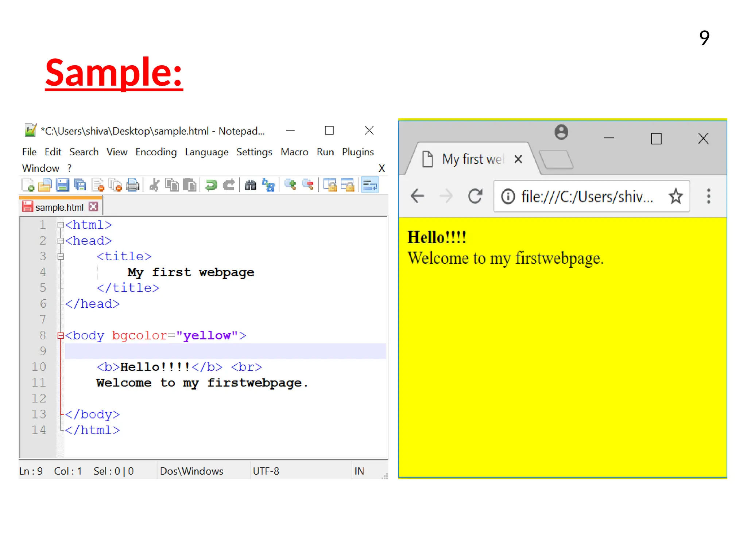Viewport: 747px width, 560px height.
Task: Toggle the Word wrap toolbar button
Action: point(370,185)
